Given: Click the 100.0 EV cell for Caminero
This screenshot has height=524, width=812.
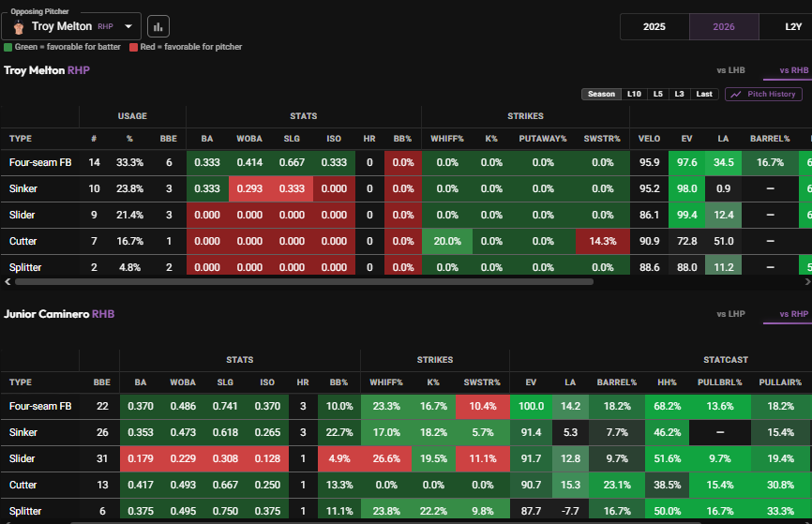Looking at the screenshot, I should click(x=531, y=407).
